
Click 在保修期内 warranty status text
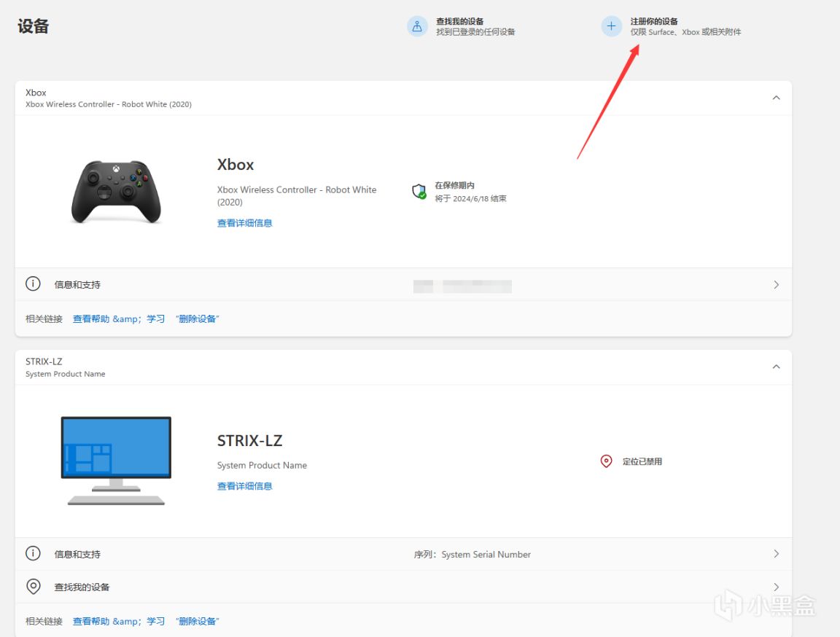tap(454, 185)
